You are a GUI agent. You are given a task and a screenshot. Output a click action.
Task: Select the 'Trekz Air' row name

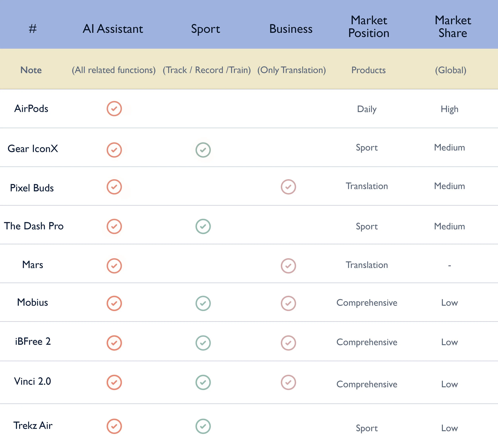(33, 425)
